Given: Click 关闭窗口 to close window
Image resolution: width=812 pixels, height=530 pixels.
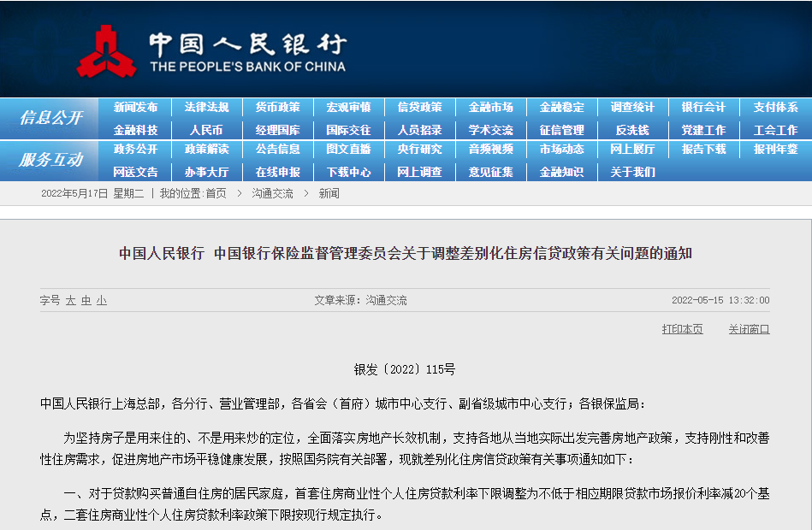Looking at the screenshot, I should (x=749, y=329).
